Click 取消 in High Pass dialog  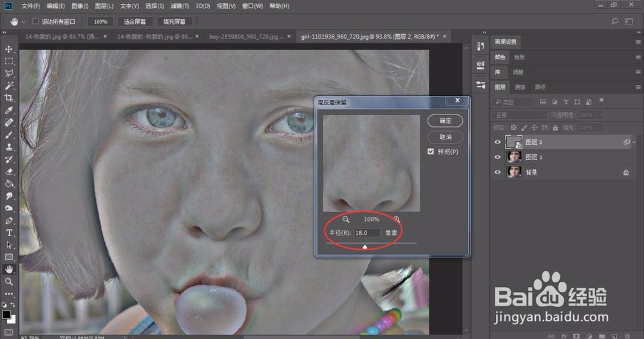tap(445, 137)
